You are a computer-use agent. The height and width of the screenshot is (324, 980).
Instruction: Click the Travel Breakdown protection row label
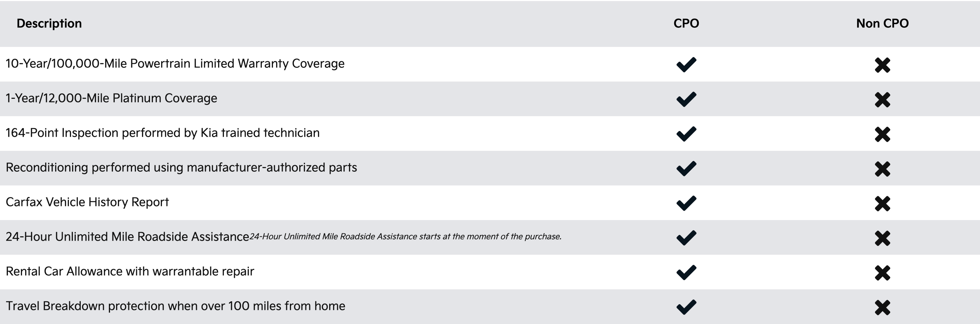point(175,306)
